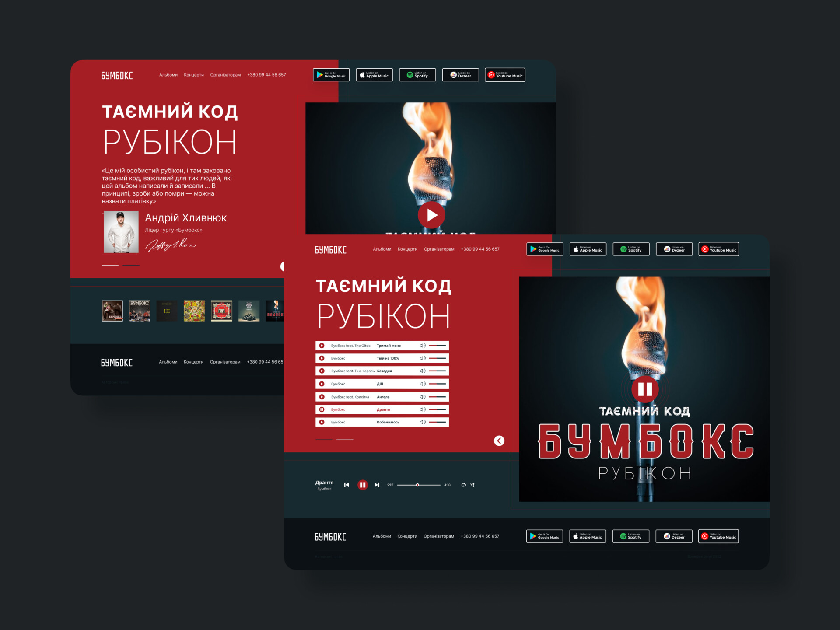The width and height of the screenshot is (840, 630).
Task: Enable the repeat icon in the player bar
Action: (464, 485)
